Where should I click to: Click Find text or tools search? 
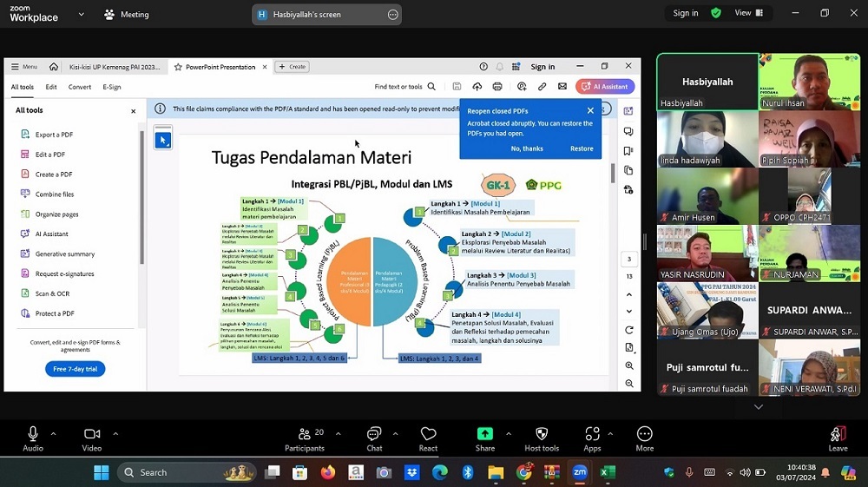(404, 86)
